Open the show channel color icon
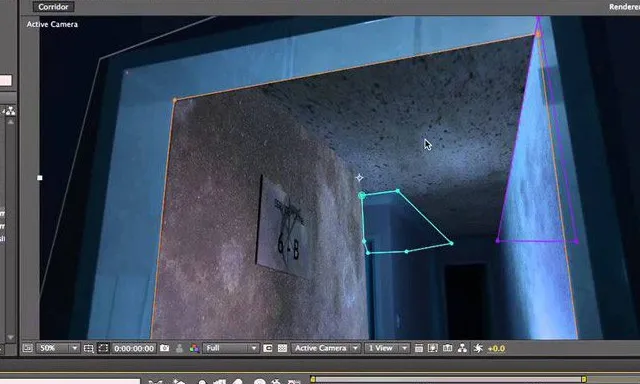This screenshot has height=384, width=640. (194, 348)
